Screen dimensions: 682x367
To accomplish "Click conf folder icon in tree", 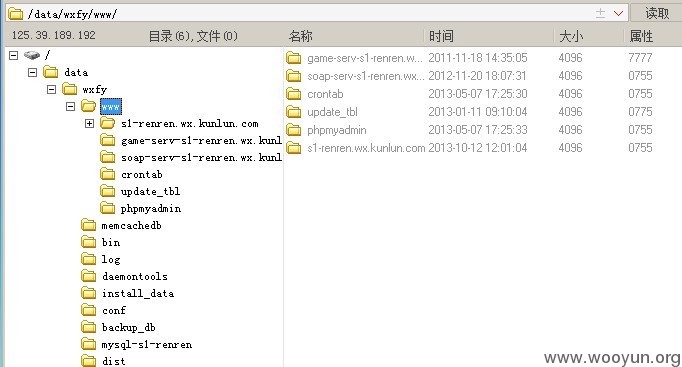I will click(x=89, y=310).
